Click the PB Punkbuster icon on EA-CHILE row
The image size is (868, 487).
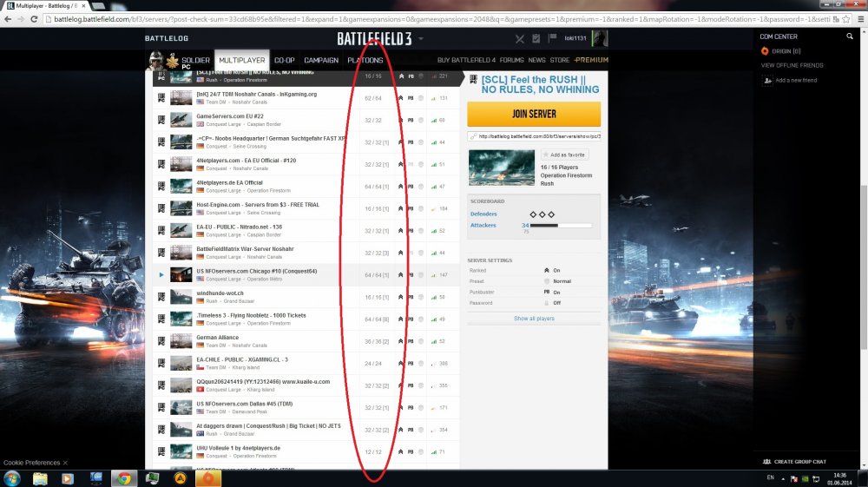tap(411, 364)
